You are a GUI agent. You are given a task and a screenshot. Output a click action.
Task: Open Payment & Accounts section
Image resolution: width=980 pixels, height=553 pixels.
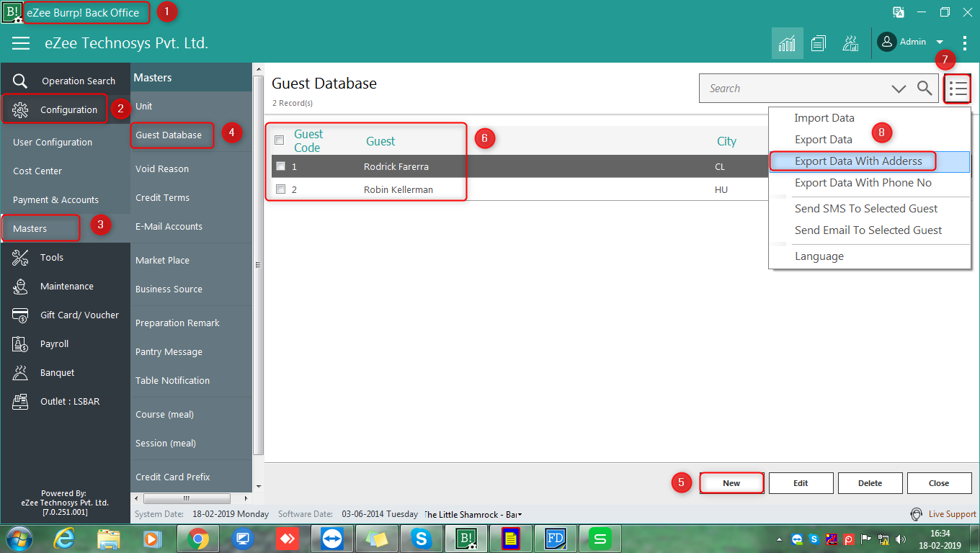point(55,199)
